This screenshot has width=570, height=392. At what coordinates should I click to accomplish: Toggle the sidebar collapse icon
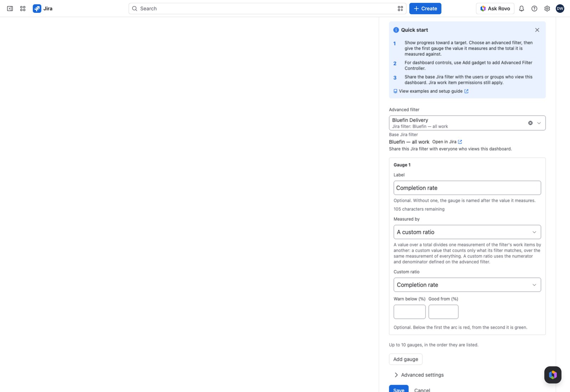10,9
